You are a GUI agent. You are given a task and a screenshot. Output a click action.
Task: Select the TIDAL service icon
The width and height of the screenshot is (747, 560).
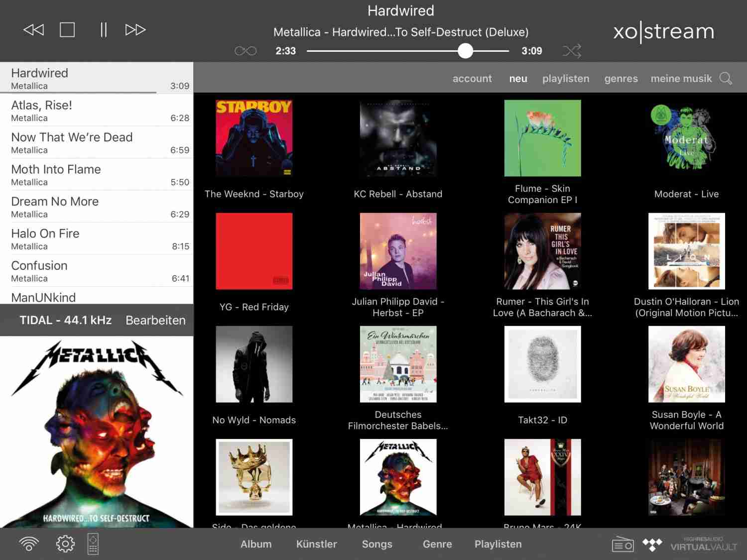[x=652, y=545]
